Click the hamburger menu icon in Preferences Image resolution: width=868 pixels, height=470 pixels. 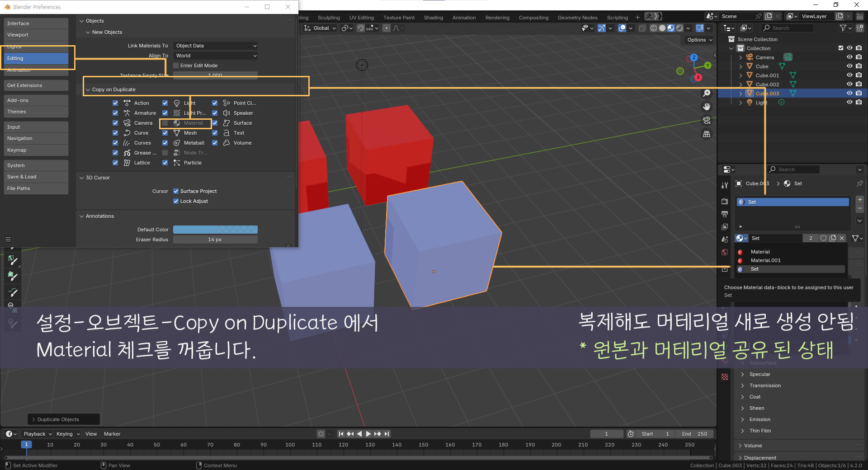tap(8, 239)
